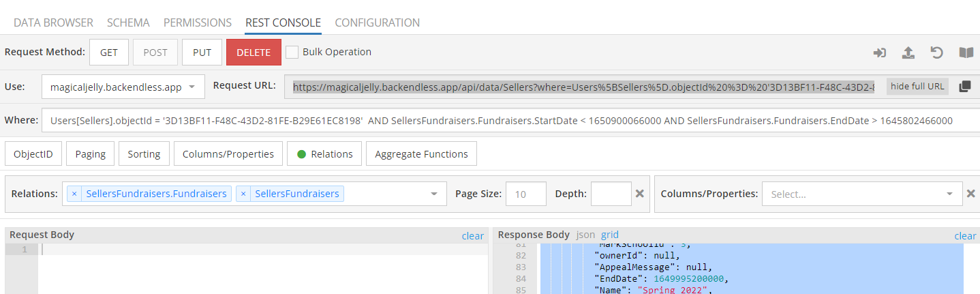
Task: Clear the Response Body
Action: click(965, 236)
